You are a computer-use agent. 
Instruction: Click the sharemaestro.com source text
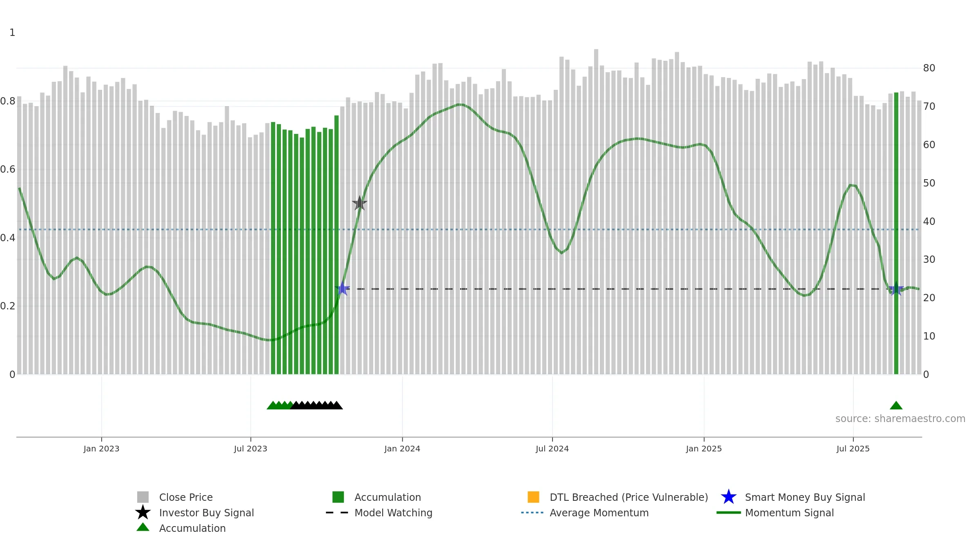900,419
